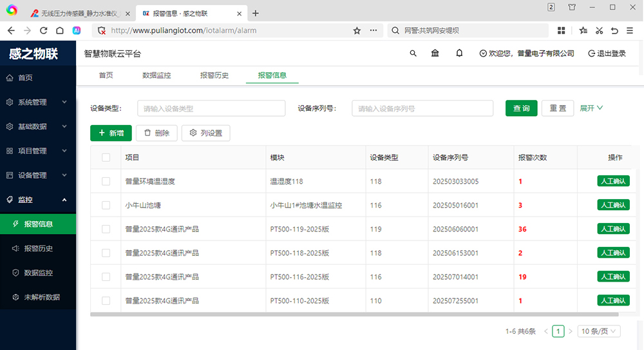Expand more filters with 展开

tap(591, 108)
